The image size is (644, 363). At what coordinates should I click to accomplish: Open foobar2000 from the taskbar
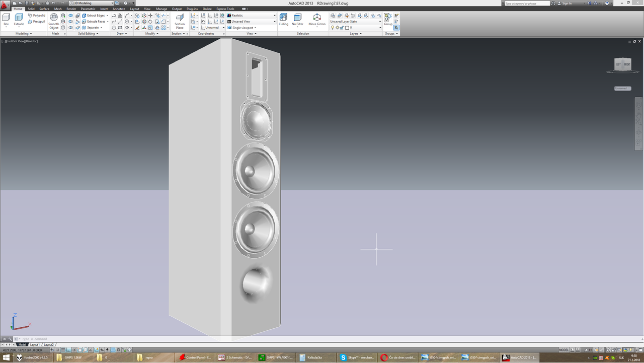tap(34, 357)
